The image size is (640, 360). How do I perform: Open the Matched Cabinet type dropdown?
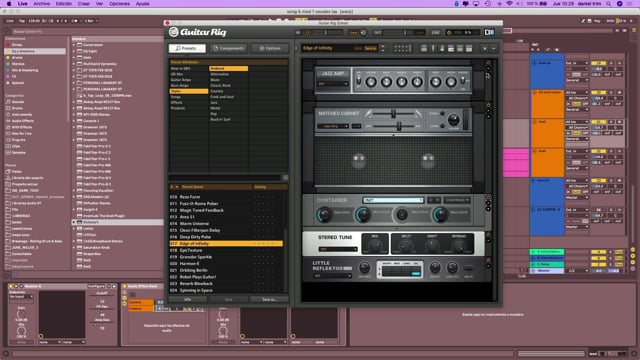pyautogui.click(x=333, y=126)
